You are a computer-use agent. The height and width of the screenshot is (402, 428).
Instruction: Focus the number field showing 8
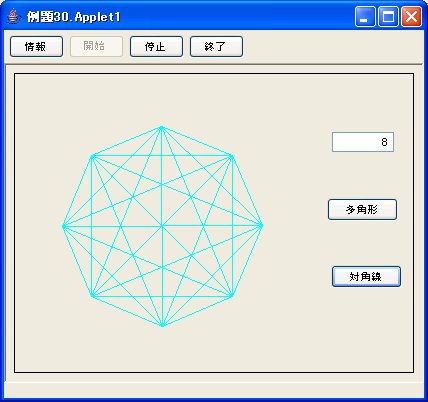pos(363,142)
